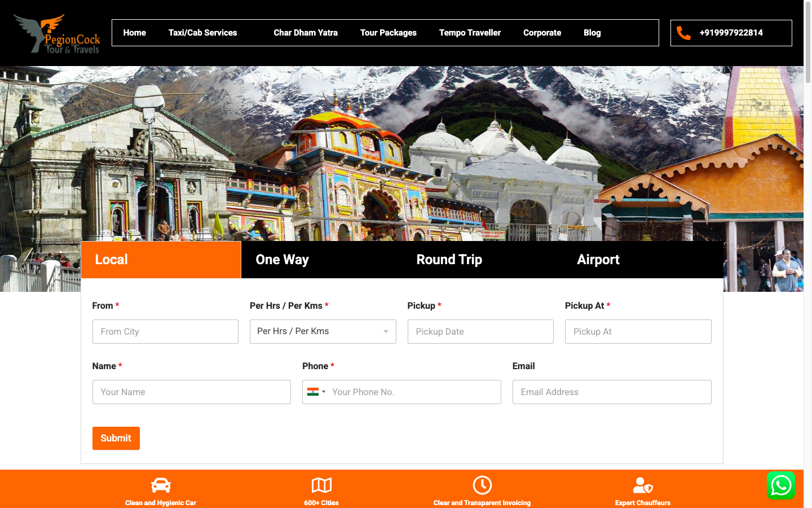Viewport: 812px width, 508px height.
Task: Click the orange phone handset icon
Action: [683, 33]
